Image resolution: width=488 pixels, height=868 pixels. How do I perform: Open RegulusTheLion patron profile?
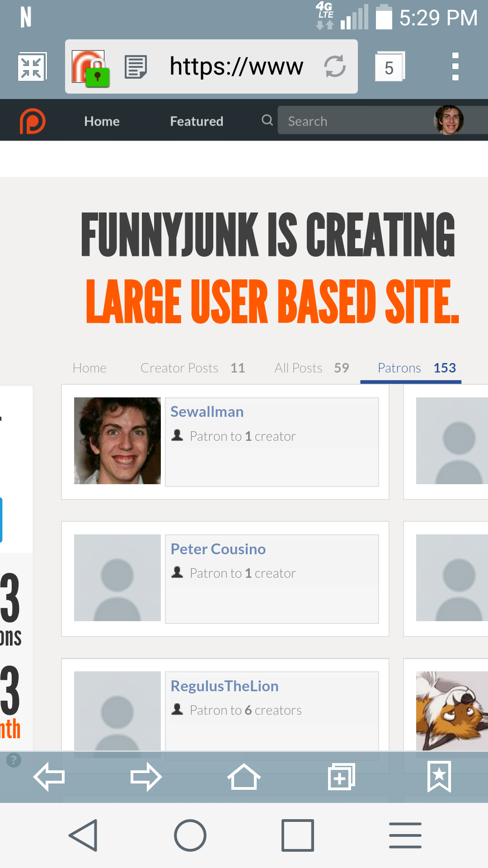(x=224, y=686)
